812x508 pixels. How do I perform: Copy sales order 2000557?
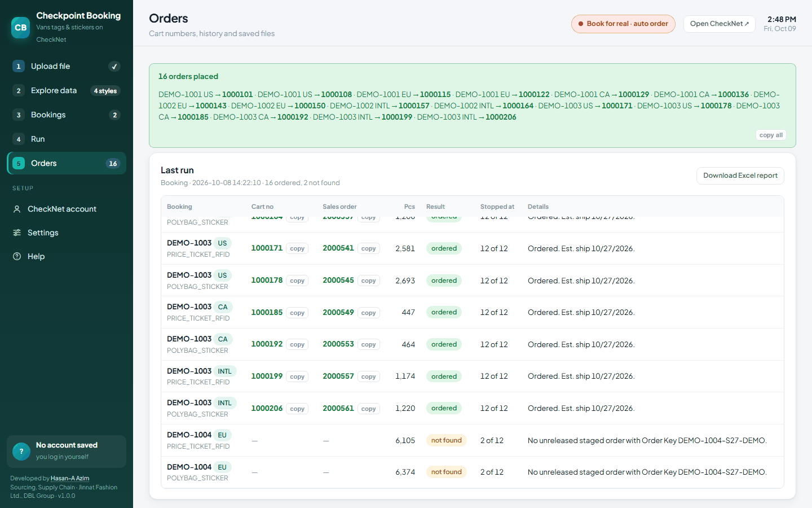coord(369,376)
